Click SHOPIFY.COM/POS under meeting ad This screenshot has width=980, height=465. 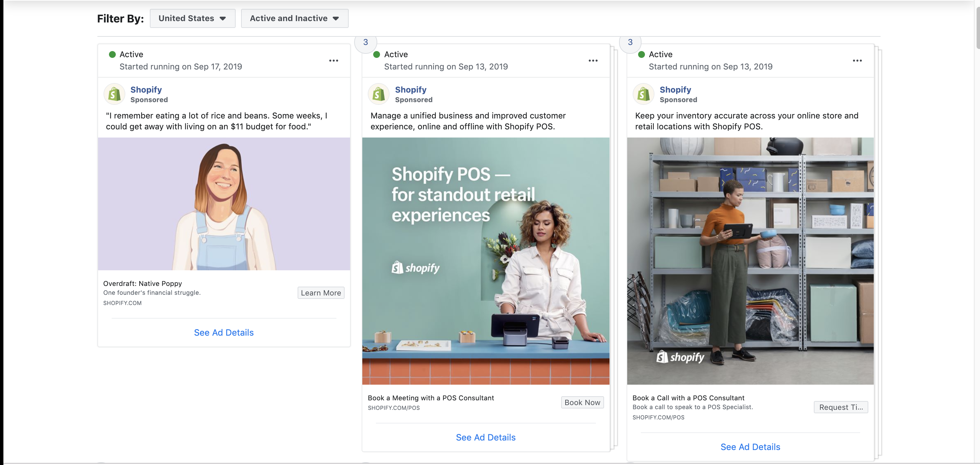click(x=394, y=407)
